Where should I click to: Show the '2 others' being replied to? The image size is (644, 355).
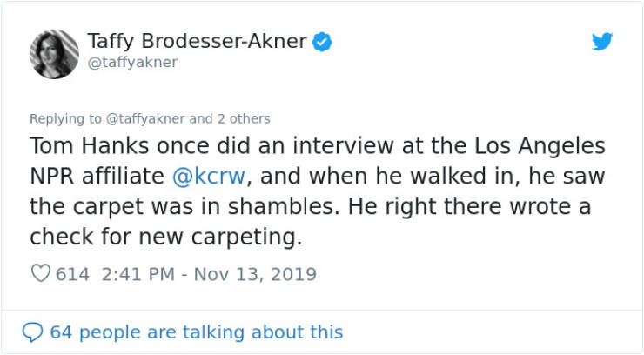244,118
